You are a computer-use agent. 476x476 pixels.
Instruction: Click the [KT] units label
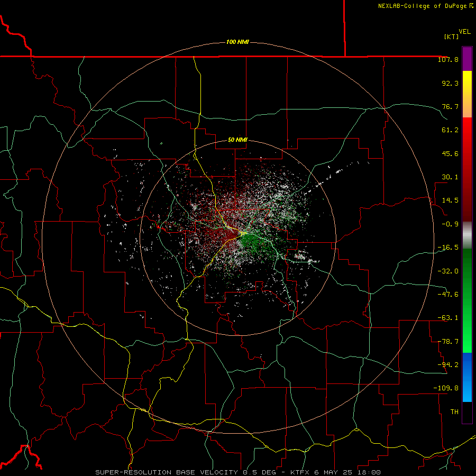(452, 36)
